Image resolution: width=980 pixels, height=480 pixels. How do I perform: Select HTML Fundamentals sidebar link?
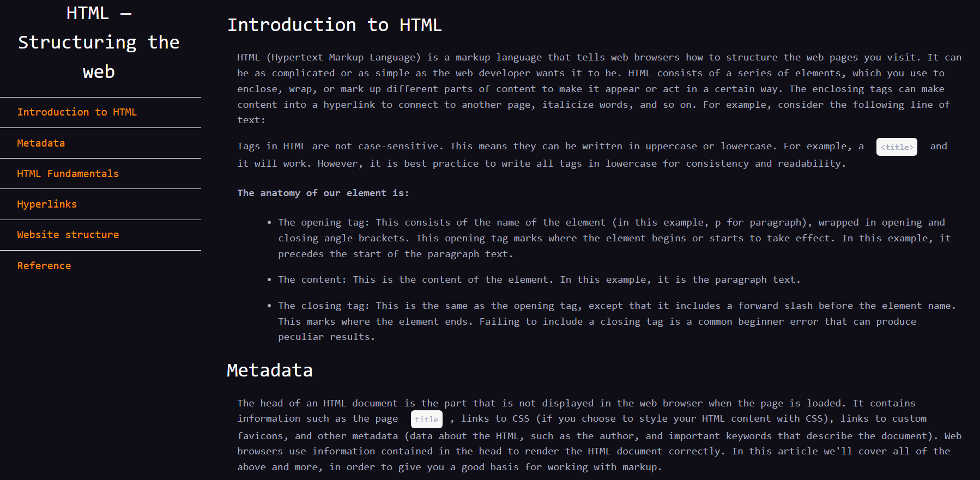pos(68,174)
